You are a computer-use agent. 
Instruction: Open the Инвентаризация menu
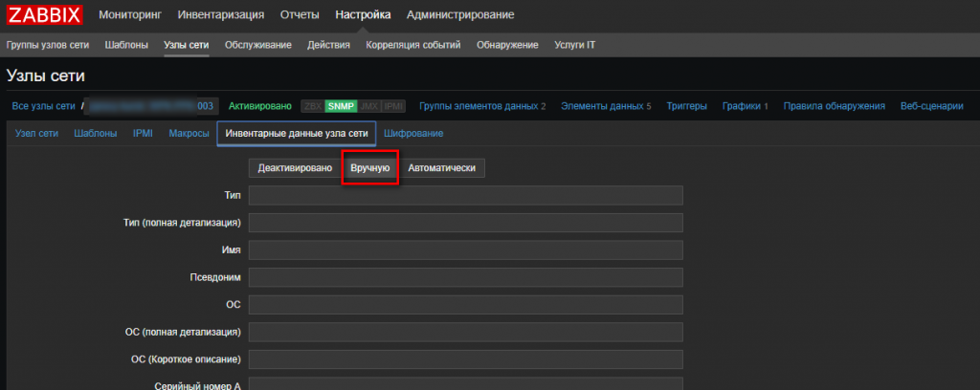point(221,14)
